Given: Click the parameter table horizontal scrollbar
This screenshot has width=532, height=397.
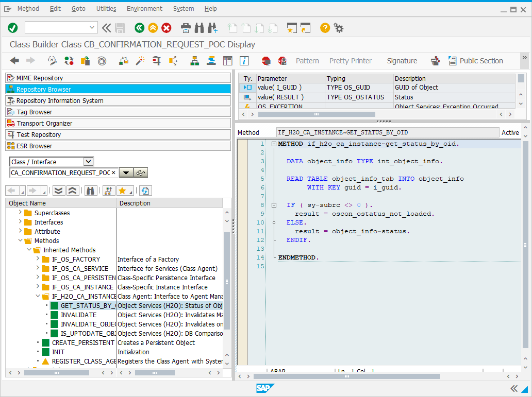Looking at the screenshot, I should [317, 114].
